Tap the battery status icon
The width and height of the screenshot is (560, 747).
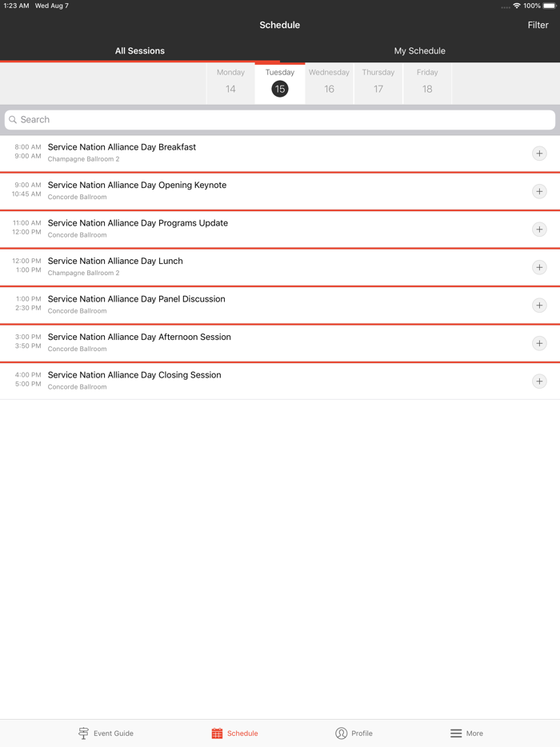tap(549, 6)
